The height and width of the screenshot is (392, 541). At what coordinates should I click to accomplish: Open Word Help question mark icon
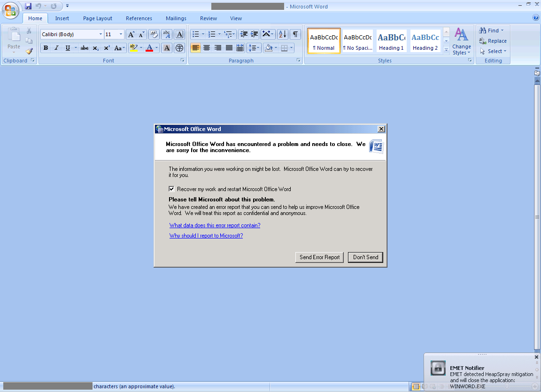(x=535, y=17)
